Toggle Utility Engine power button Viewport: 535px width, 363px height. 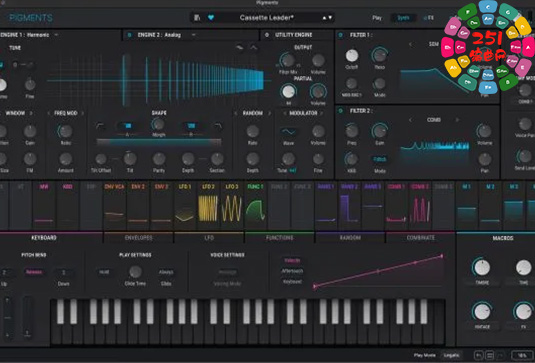coord(267,35)
